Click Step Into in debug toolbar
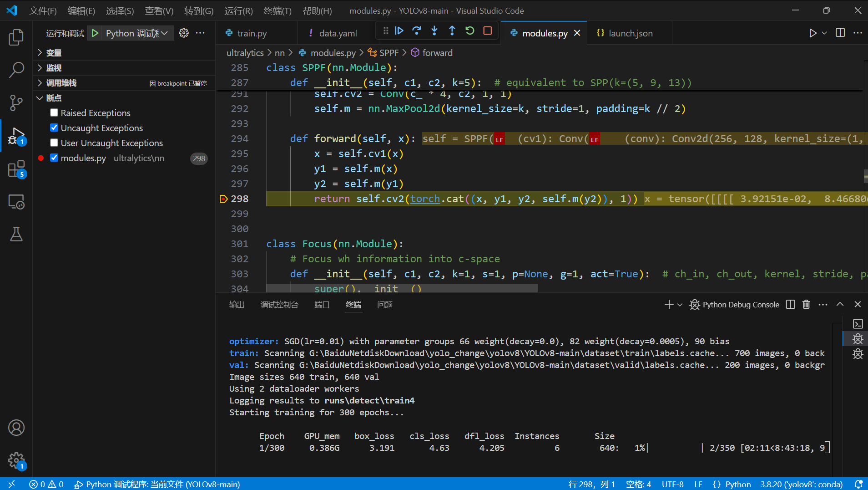The height and width of the screenshot is (490, 868). (x=434, y=31)
